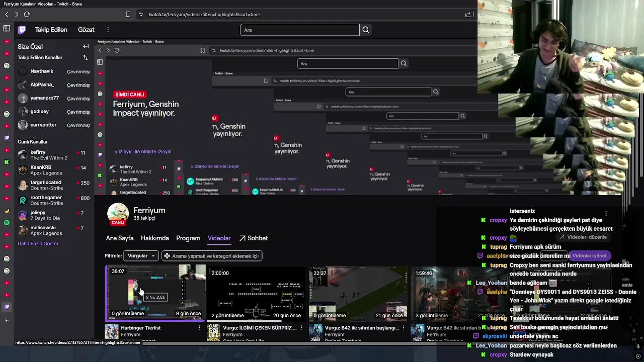The image size is (644, 362).
Task: Open options menu for İLGİMİ ÇEKEN SÜRPRİZ video
Action: 301,328
